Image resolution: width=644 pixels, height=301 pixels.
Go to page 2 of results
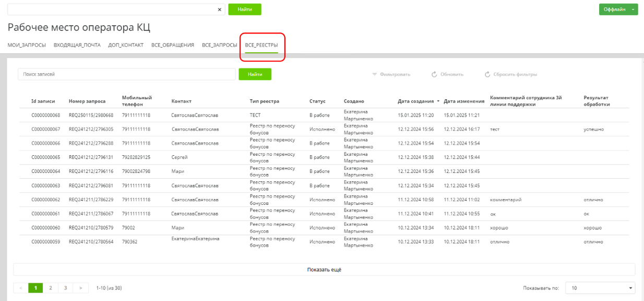coord(51,288)
